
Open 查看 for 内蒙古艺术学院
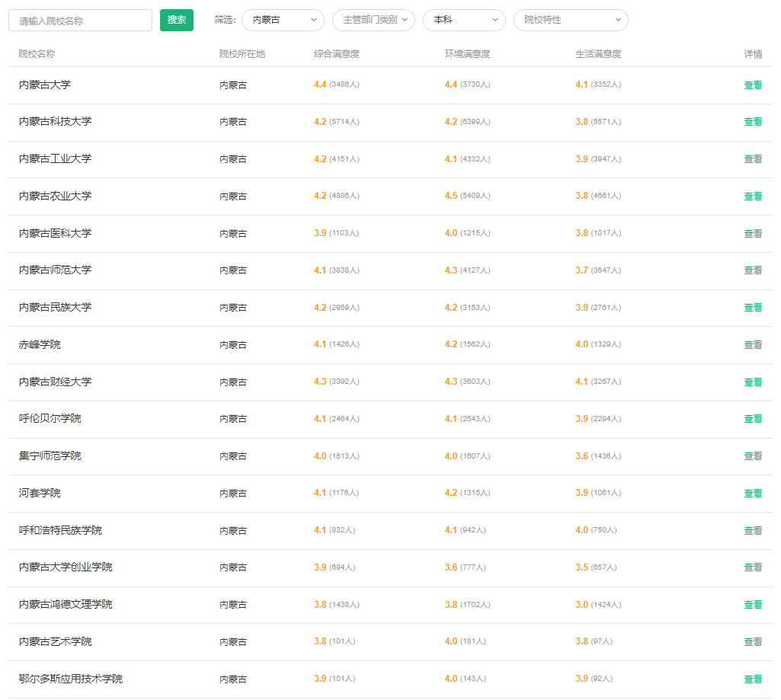[753, 642]
